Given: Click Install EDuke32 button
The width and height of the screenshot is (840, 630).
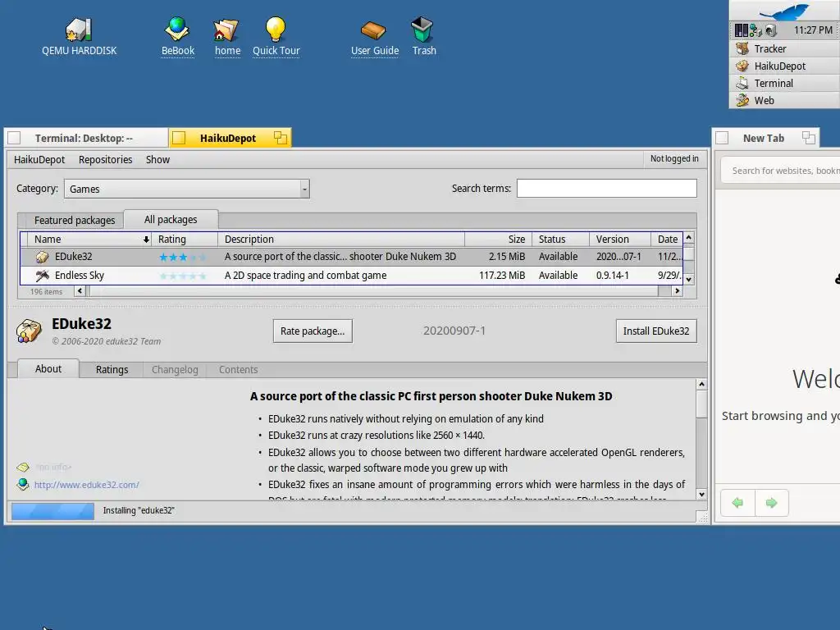Looking at the screenshot, I should pyautogui.click(x=655, y=331).
